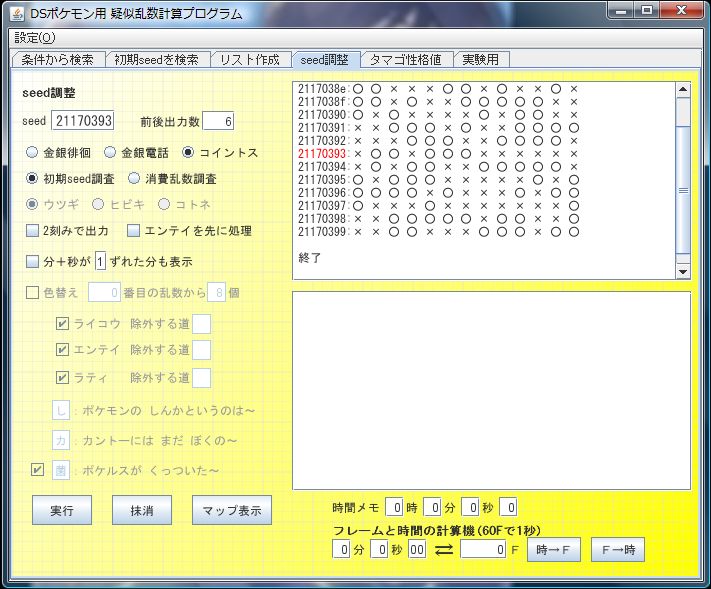The width and height of the screenshot is (711, 589).
Task: Click the Java application icon in title bar
Action: click(x=17, y=14)
